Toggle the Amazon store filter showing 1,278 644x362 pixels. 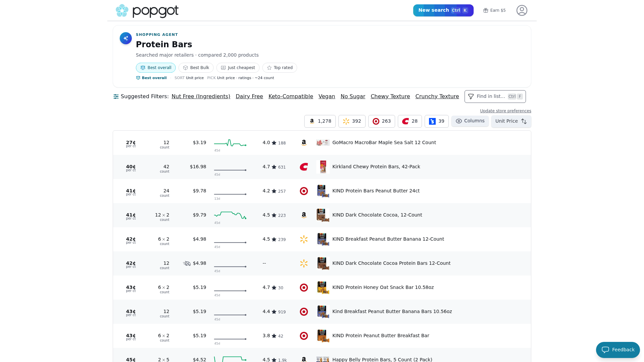320,121
